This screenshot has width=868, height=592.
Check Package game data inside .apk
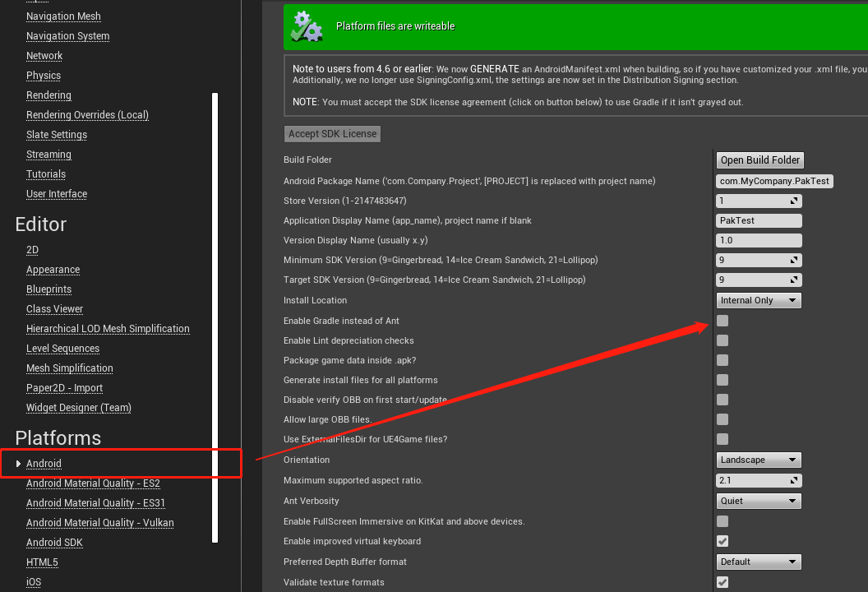[723, 360]
